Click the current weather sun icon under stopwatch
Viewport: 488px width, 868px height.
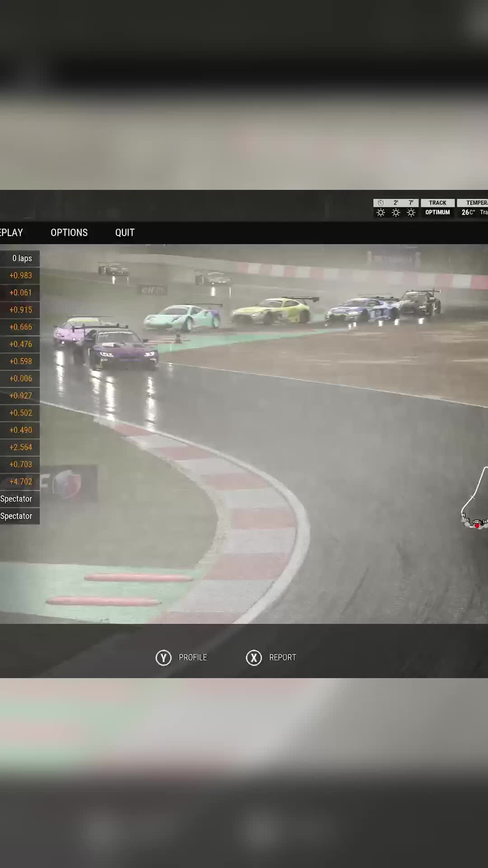coord(381,212)
